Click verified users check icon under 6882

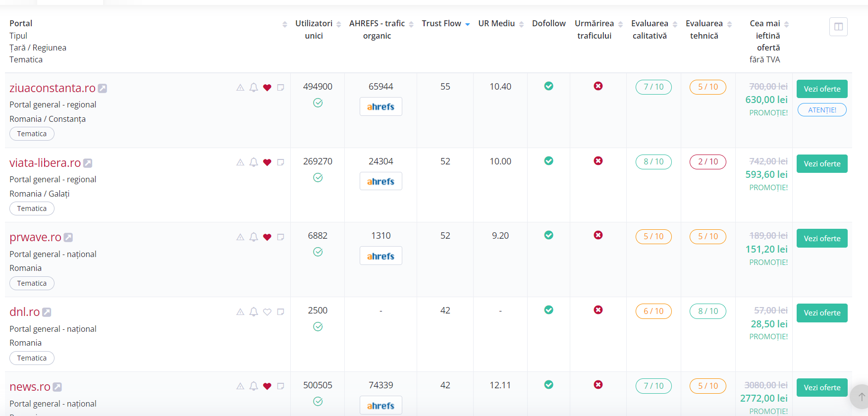click(318, 252)
